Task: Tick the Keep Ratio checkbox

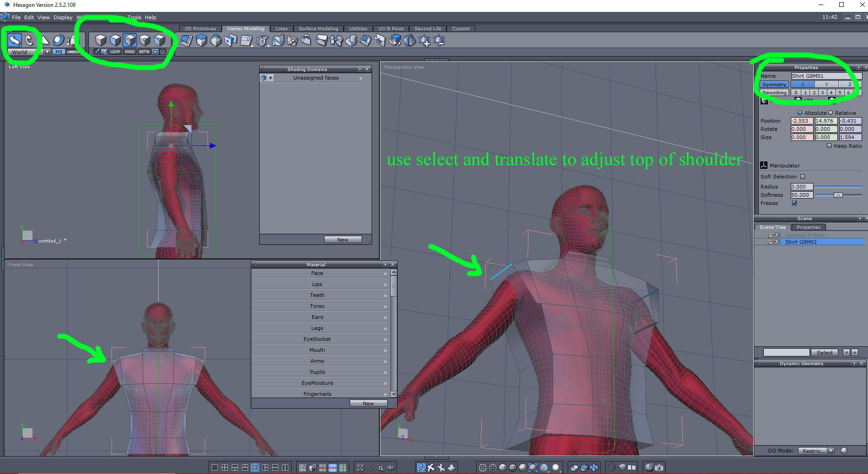Action: click(829, 145)
